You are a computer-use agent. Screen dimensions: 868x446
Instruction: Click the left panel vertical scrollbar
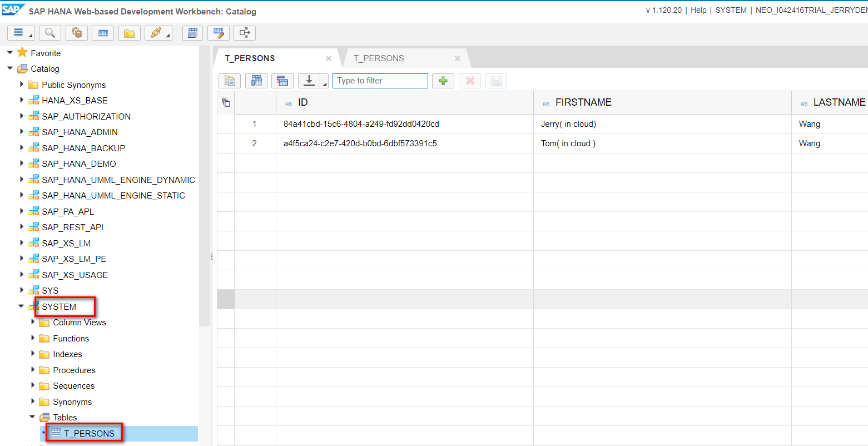205,186
